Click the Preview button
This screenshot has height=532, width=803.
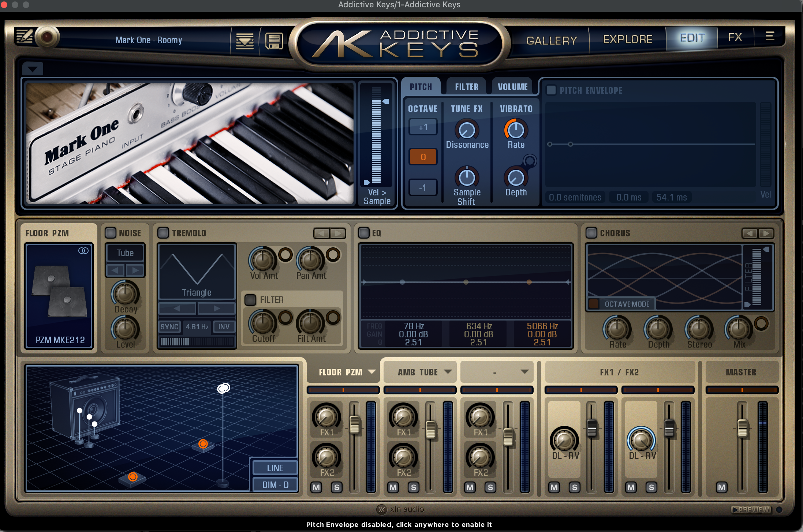751,509
